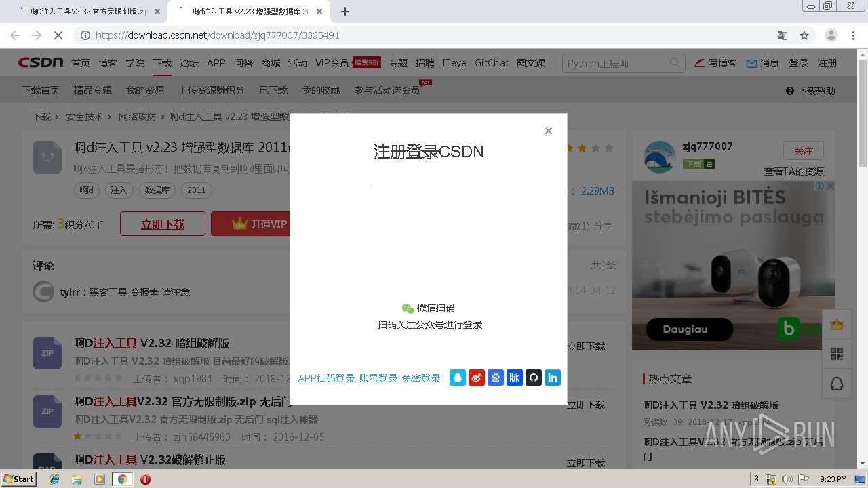Open Chrome menu three dots
The height and width of the screenshot is (488, 868).
853,35
